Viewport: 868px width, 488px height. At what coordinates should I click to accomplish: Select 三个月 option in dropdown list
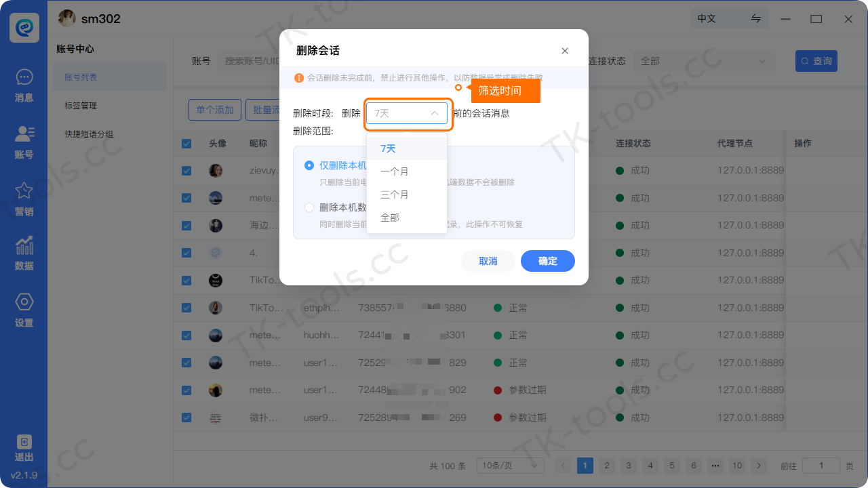coord(407,195)
